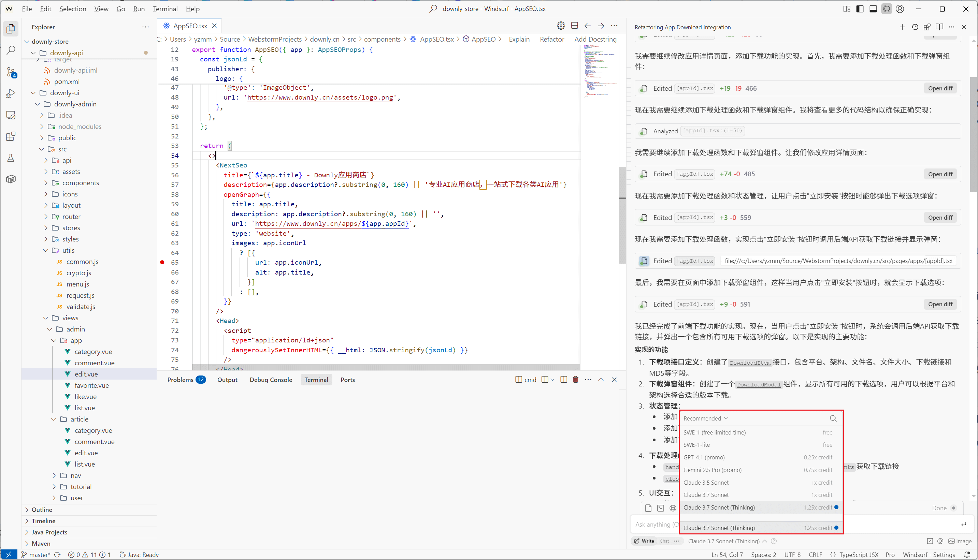Image resolution: width=978 pixels, height=560 pixels.
Task: Click Add Docstring above the editor
Action: pyautogui.click(x=595, y=39)
